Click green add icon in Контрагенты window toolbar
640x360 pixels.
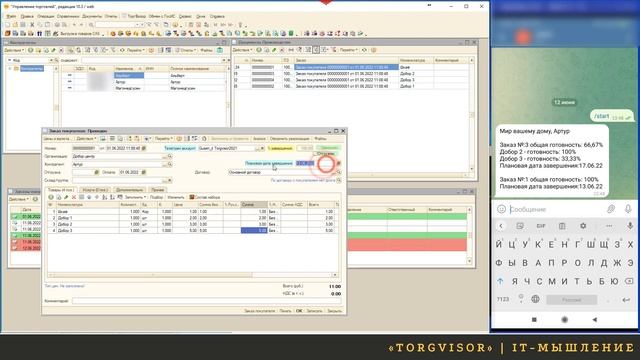tap(30, 50)
